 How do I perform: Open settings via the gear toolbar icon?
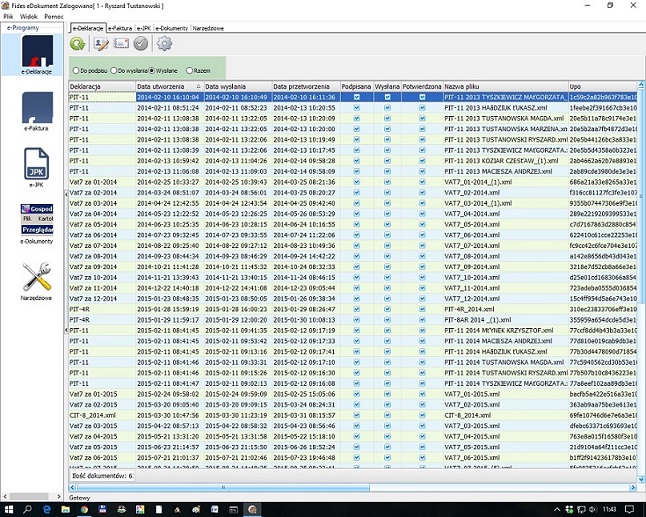164,44
